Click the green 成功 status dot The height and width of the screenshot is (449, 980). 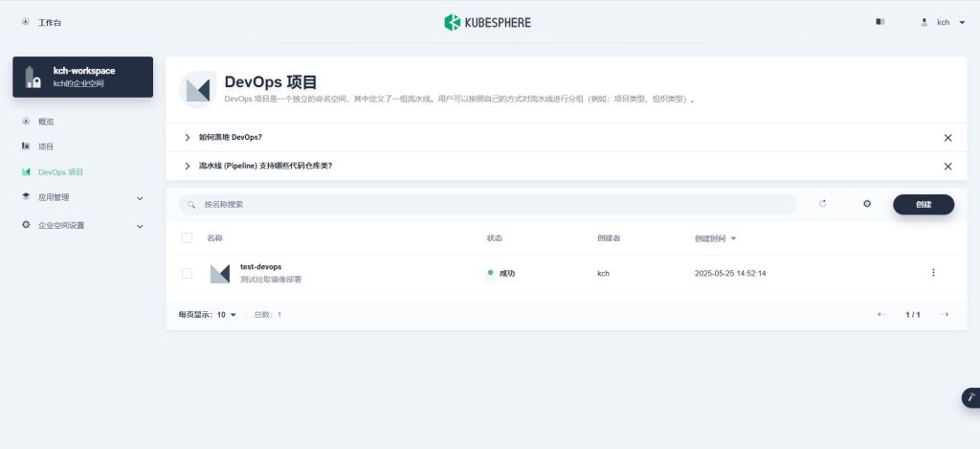tap(490, 273)
